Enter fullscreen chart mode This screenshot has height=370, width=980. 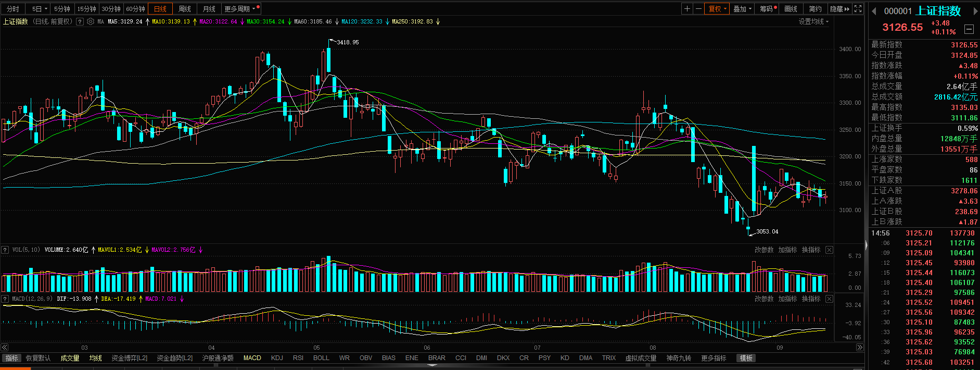tap(858, 9)
